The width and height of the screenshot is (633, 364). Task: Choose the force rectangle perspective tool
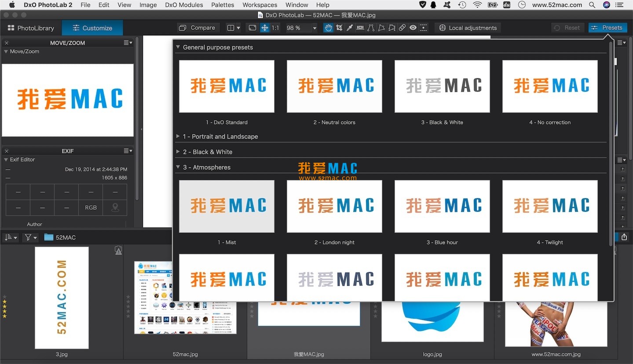coord(381,28)
